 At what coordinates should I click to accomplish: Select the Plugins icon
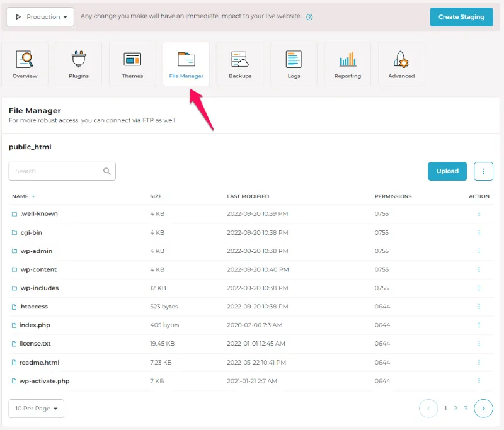point(78,63)
